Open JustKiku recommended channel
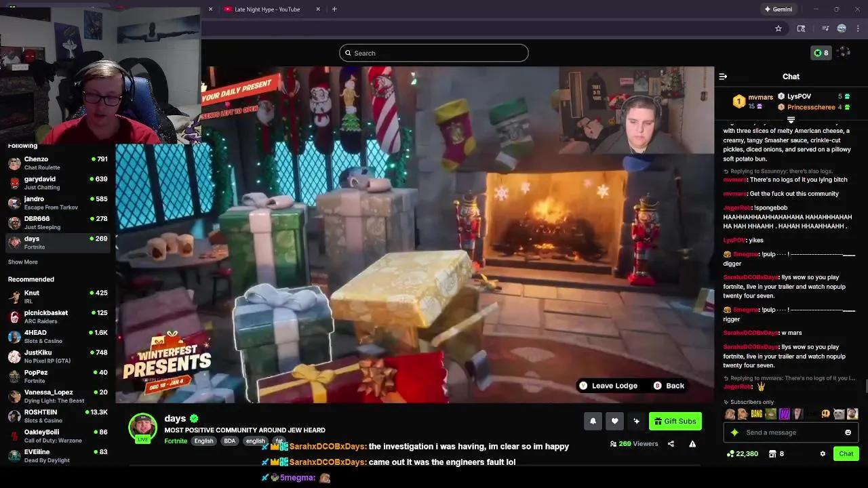Screen dimensions: 868x488 point(58,356)
